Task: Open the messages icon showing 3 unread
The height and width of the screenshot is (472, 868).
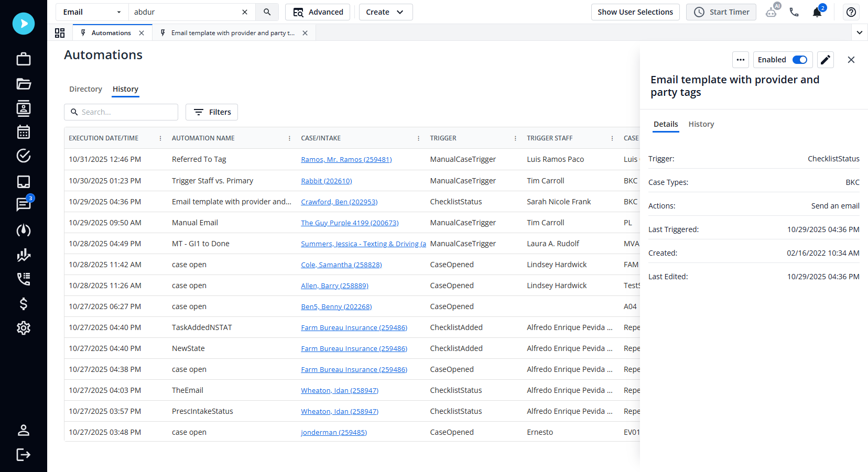Action: 24,204
